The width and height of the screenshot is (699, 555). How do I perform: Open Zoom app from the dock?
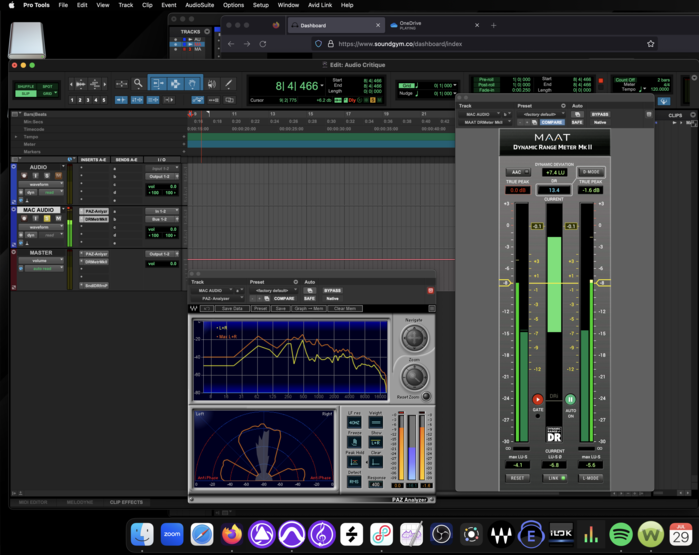point(172,534)
